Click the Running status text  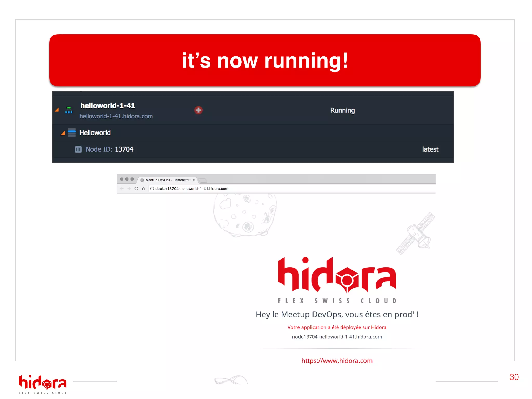(x=342, y=110)
